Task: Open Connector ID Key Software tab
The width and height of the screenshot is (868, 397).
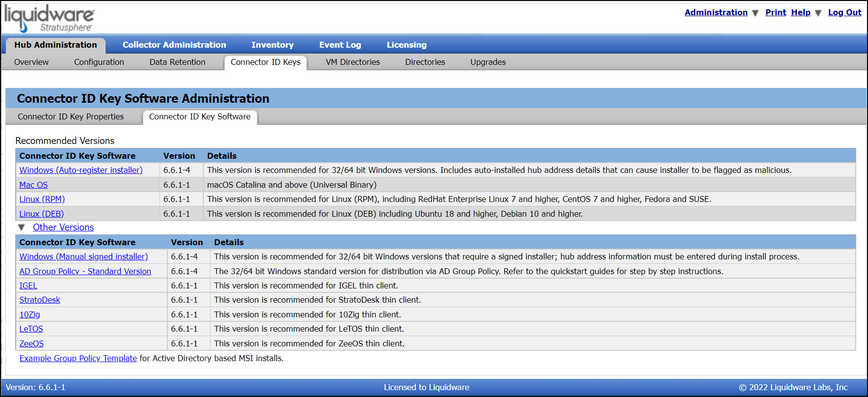Action: 200,117
